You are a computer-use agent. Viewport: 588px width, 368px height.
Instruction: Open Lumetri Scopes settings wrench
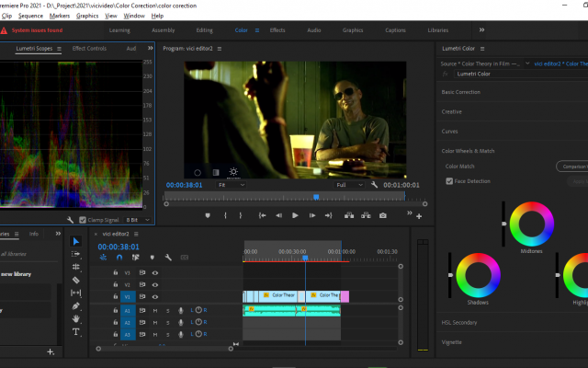pos(70,220)
